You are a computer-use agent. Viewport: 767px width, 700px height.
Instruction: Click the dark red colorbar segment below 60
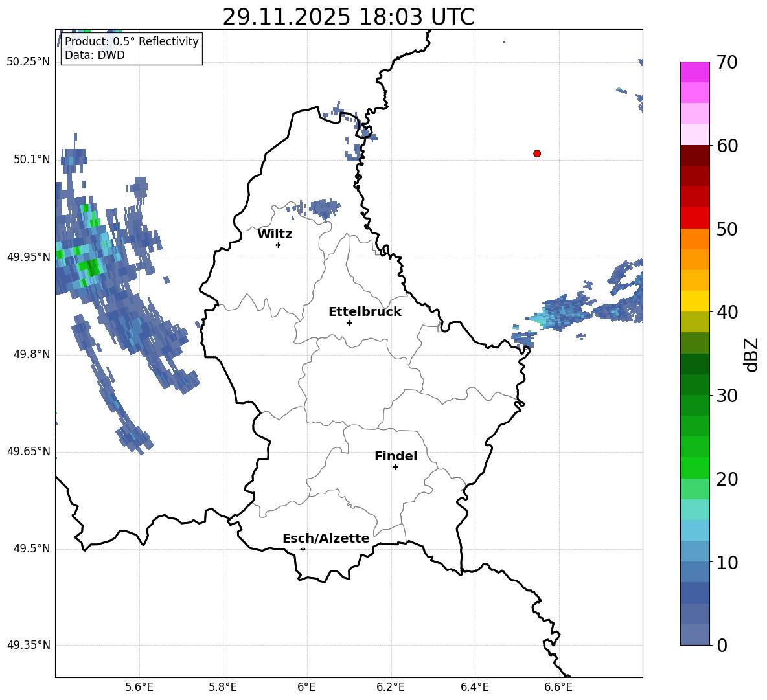point(694,155)
